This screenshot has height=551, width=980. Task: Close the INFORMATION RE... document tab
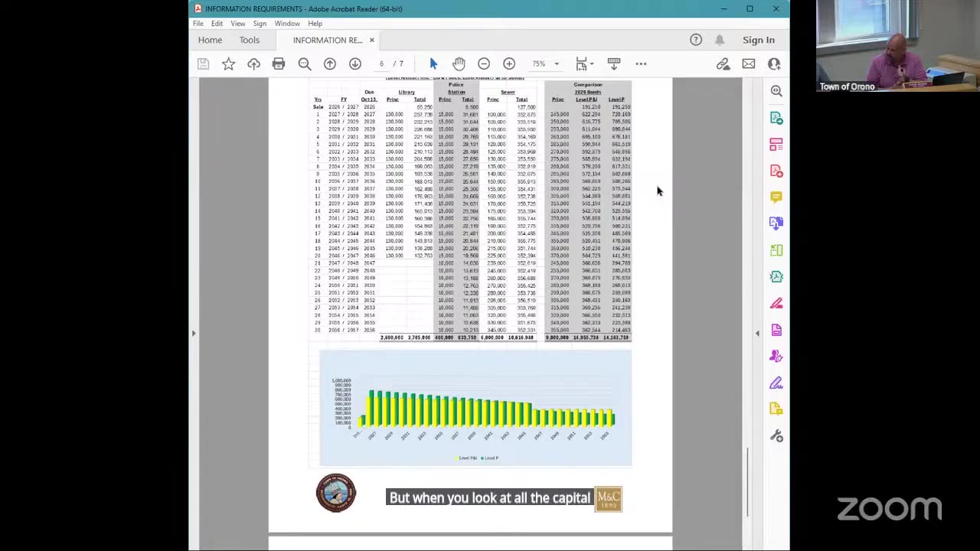point(372,40)
